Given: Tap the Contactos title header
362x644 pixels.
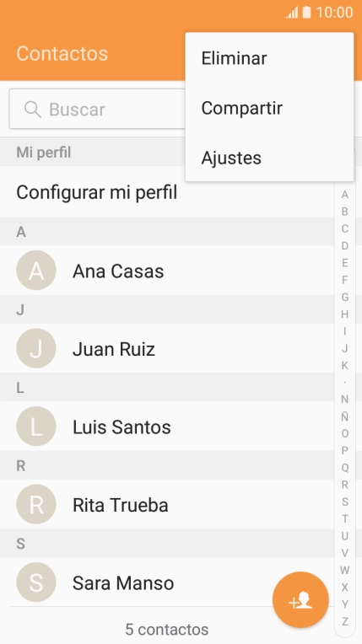Looking at the screenshot, I should tap(62, 53).
